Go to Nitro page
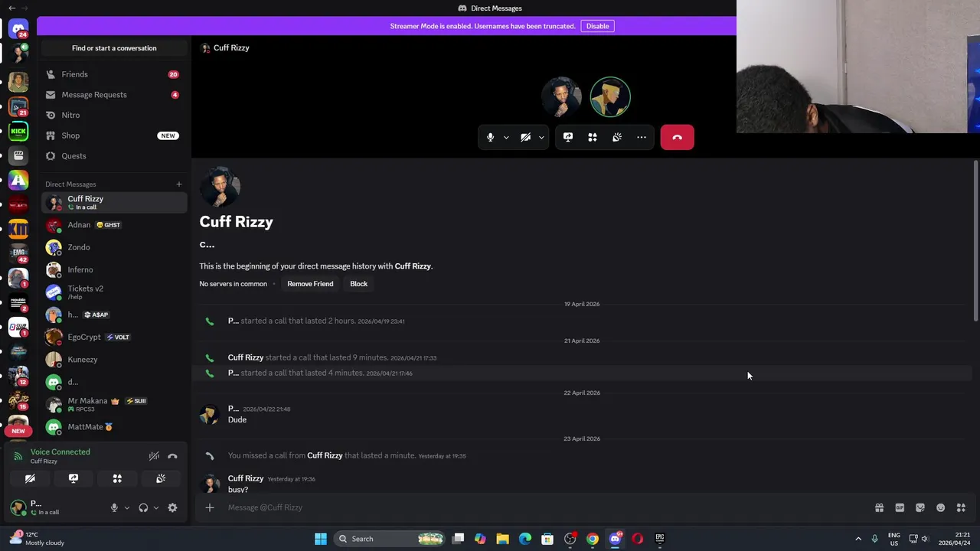The image size is (980, 551). click(114, 115)
